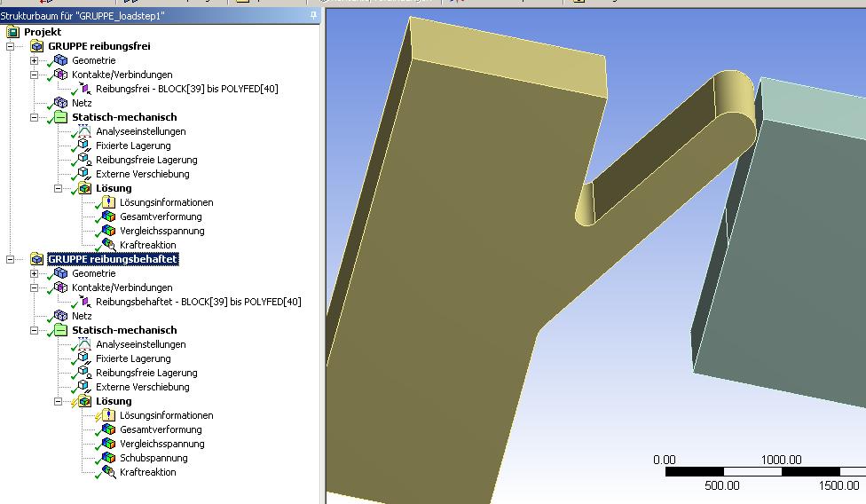Viewport: 866px width, 504px height.
Task: Select second Analyseeinstellungen label
Action: click(140, 344)
